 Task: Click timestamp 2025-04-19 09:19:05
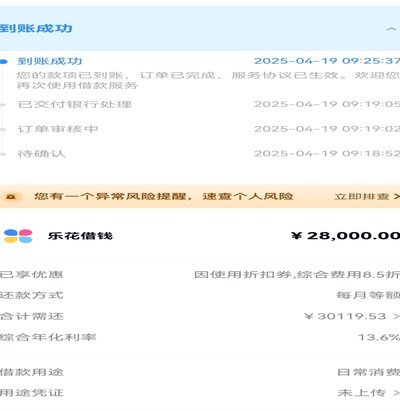[x=327, y=104]
